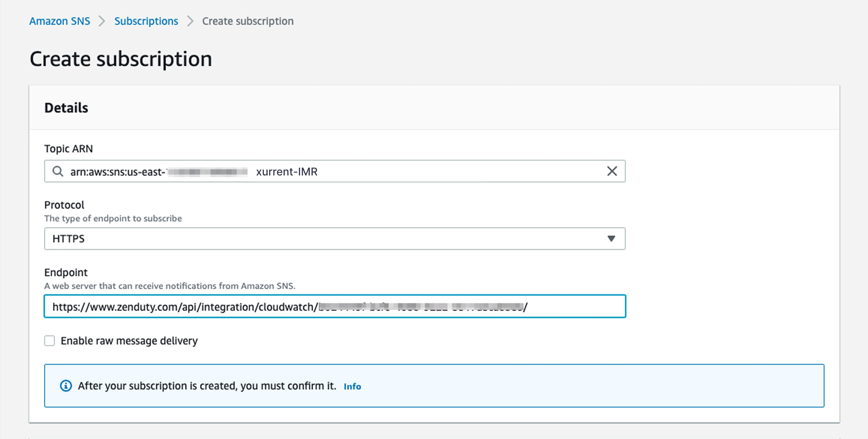Click the Details section header
Screen dimensions: 868x439
(x=66, y=108)
